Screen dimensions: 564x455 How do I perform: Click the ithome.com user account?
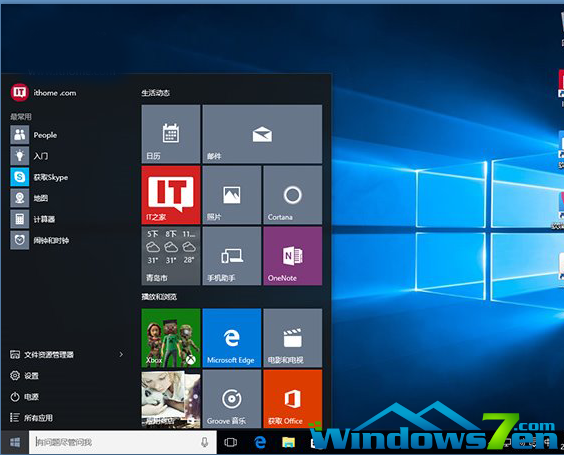[x=44, y=92]
